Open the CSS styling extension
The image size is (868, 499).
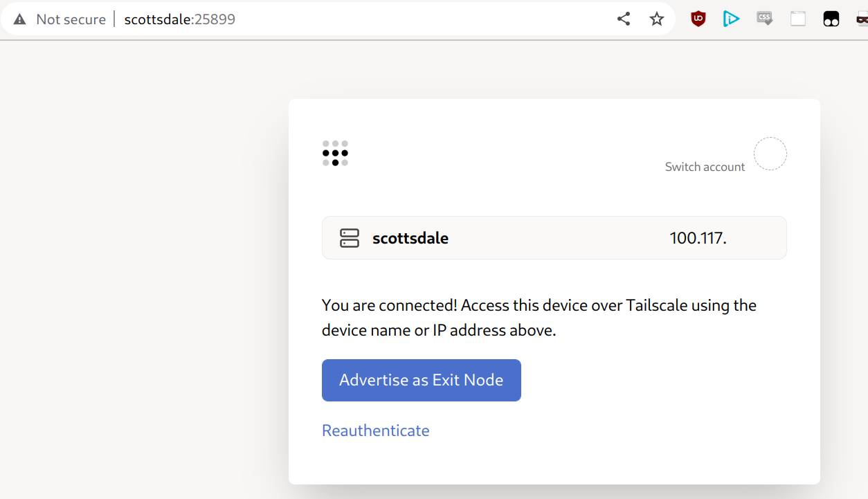click(x=764, y=19)
